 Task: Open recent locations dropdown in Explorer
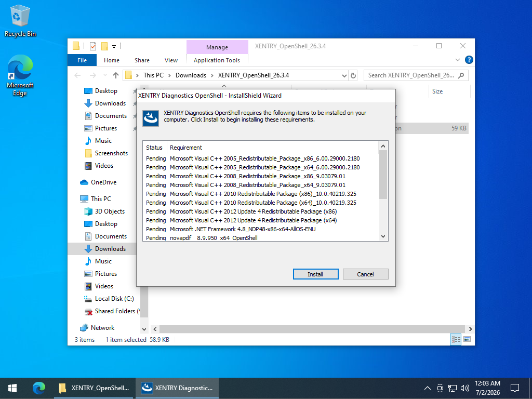[105, 75]
